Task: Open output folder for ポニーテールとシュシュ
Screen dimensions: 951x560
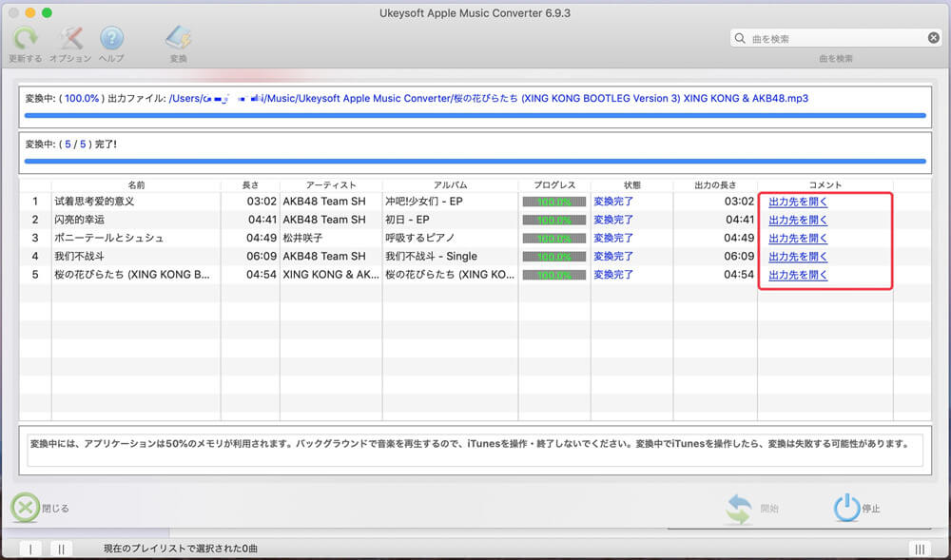Action: 798,239
